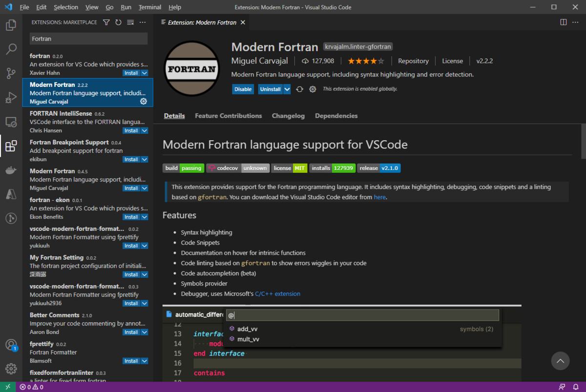Split the editor to the right
The image size is (586, 392).
[x=563, y=22]
